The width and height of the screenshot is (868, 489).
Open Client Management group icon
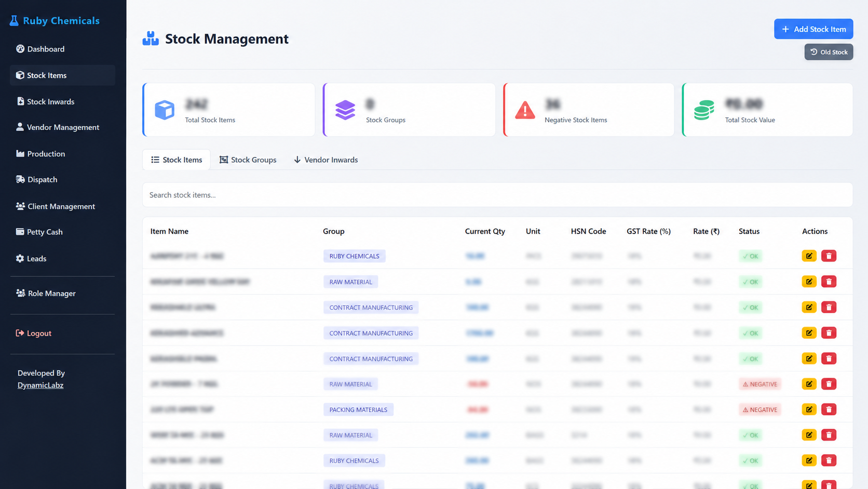tap(20, 206)
